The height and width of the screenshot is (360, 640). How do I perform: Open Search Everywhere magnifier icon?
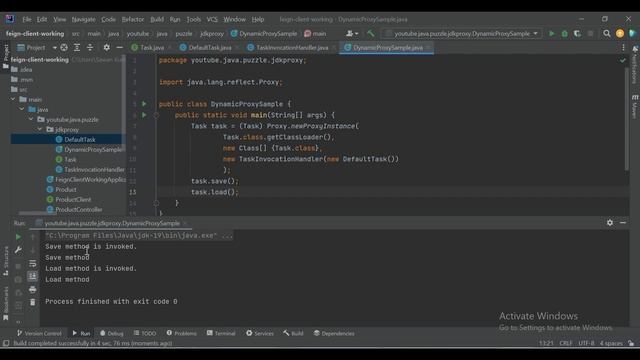607,33
